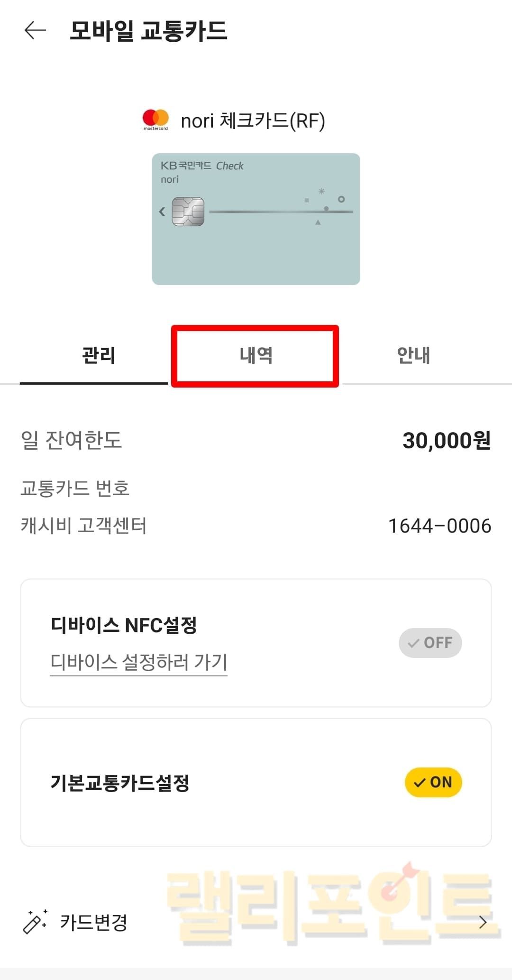The image size is (512, 980).
Task: Tap the chip icon on the card
Action: click(x=188, y=212)
